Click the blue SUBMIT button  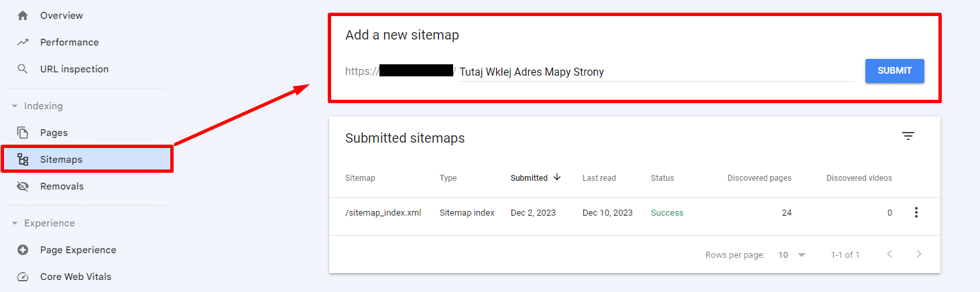pos(895,71)
